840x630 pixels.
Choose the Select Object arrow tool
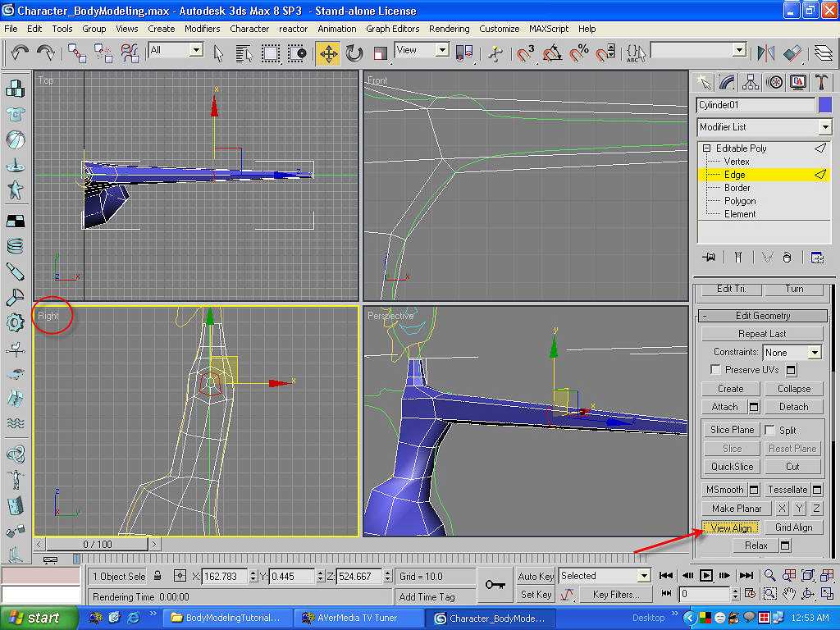tap(218, 53)
